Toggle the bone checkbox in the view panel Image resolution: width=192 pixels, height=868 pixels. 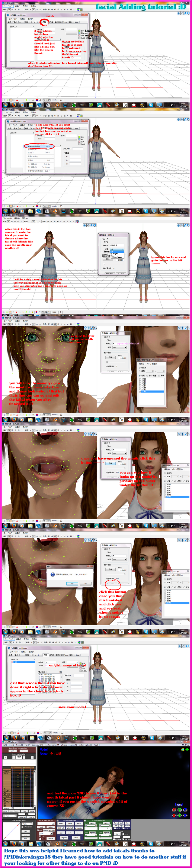[x=124, y=828]
